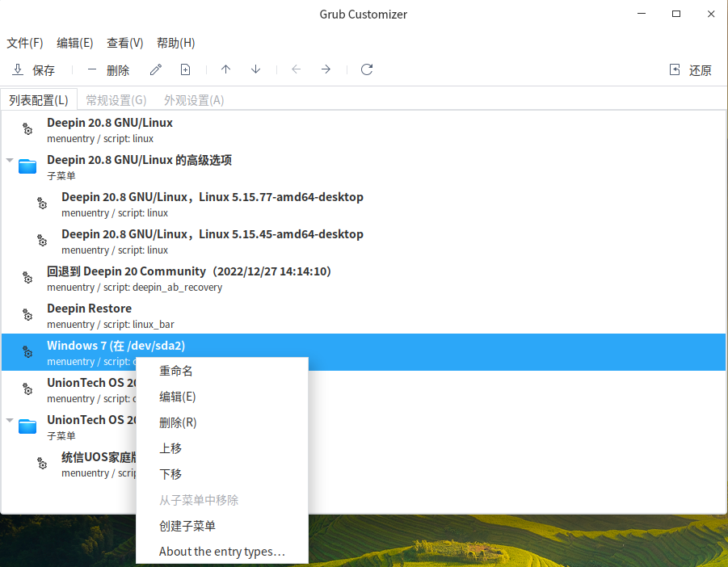Click gear icon of Windows 7 entry
Viewport: 728px width, 567px height.
pyautogui.click(x=27, y=351)
